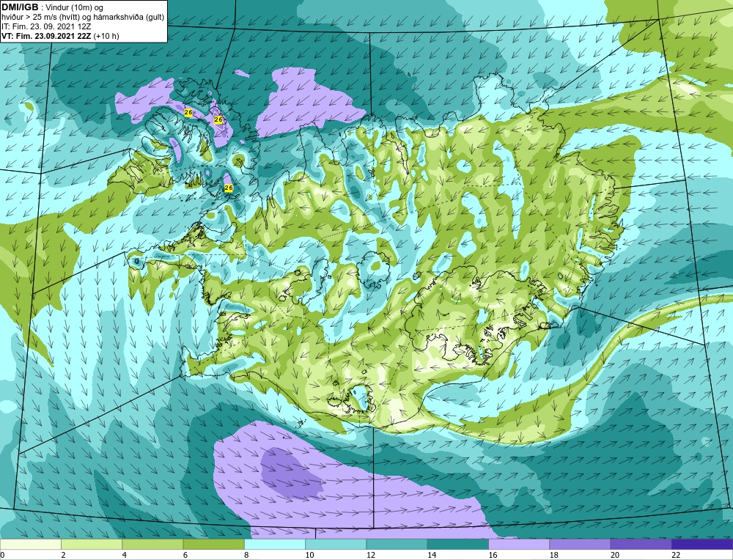
Task: Select the violet 20–22 m/s legend swatch
Action: [x=641, y=544]
